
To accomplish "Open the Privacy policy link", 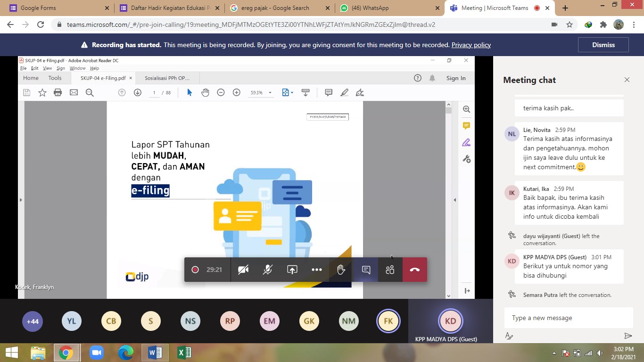I will click(x=471, y=45).
